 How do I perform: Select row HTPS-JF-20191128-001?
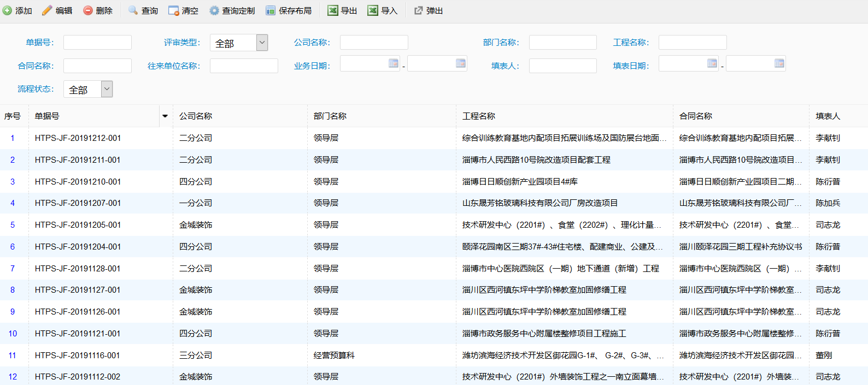pos(434,268)
